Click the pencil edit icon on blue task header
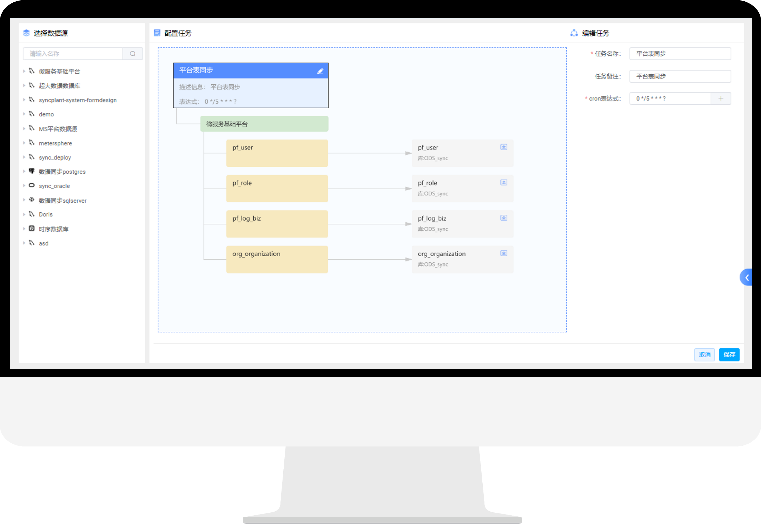 [320, 71]
